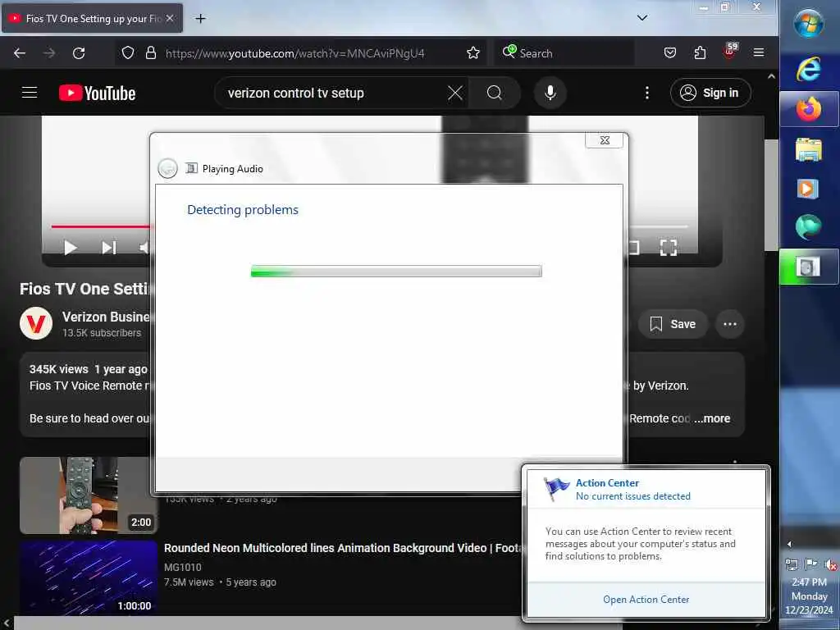This screenshot has height=630, width=840.
Task: Play the YouTube video
Action: (71, 248)
